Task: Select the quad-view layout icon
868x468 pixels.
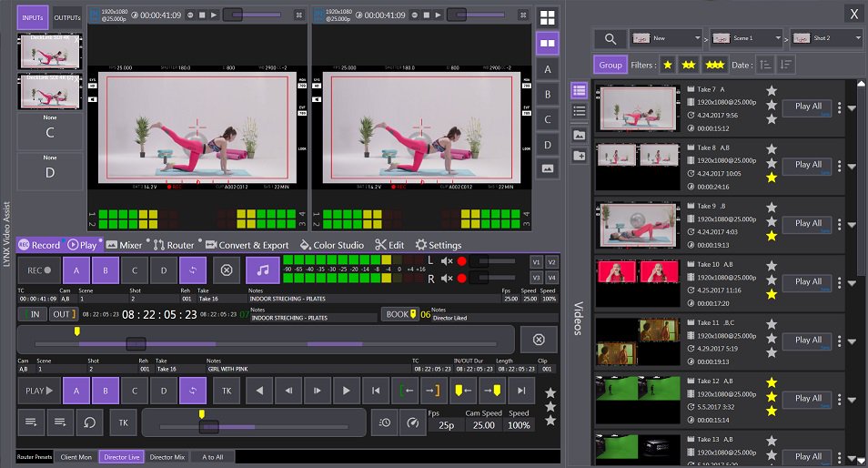Action: (x=548, y=18)
